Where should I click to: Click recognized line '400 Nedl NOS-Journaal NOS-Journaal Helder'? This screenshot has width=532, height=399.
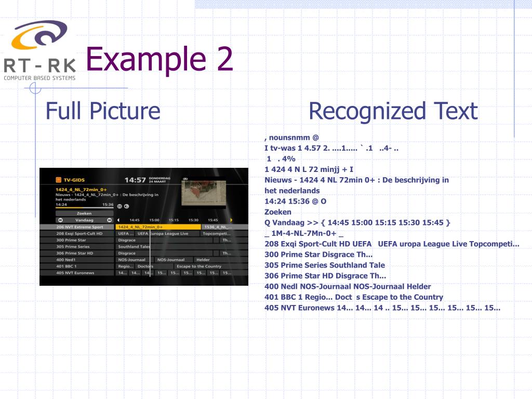point(348,286)
